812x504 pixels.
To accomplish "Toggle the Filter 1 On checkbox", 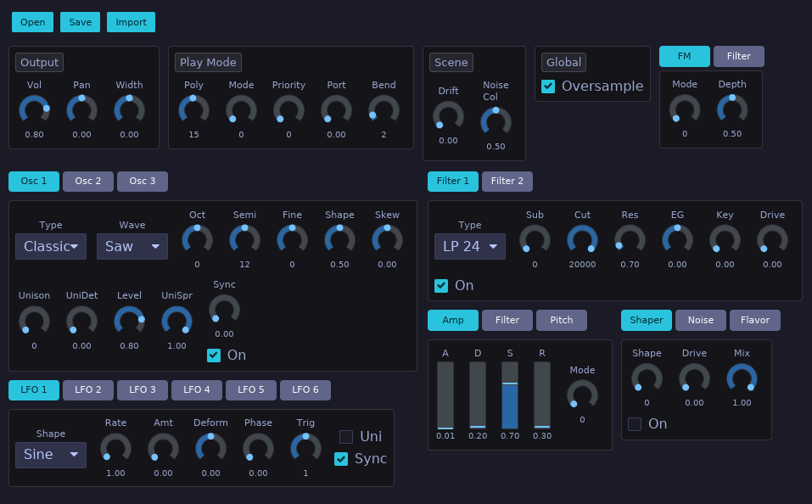I will pos(441,286).
